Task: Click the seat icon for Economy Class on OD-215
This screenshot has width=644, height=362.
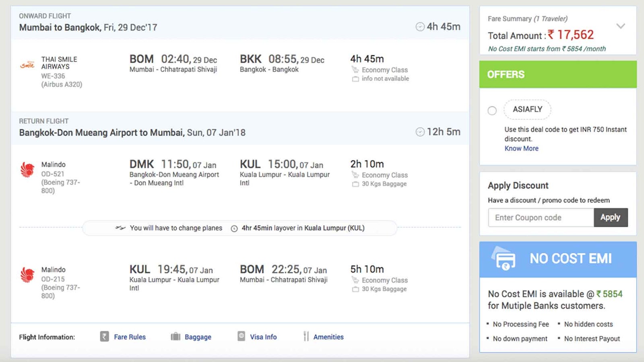Action: pyautogui.click(x=355, y=280)
